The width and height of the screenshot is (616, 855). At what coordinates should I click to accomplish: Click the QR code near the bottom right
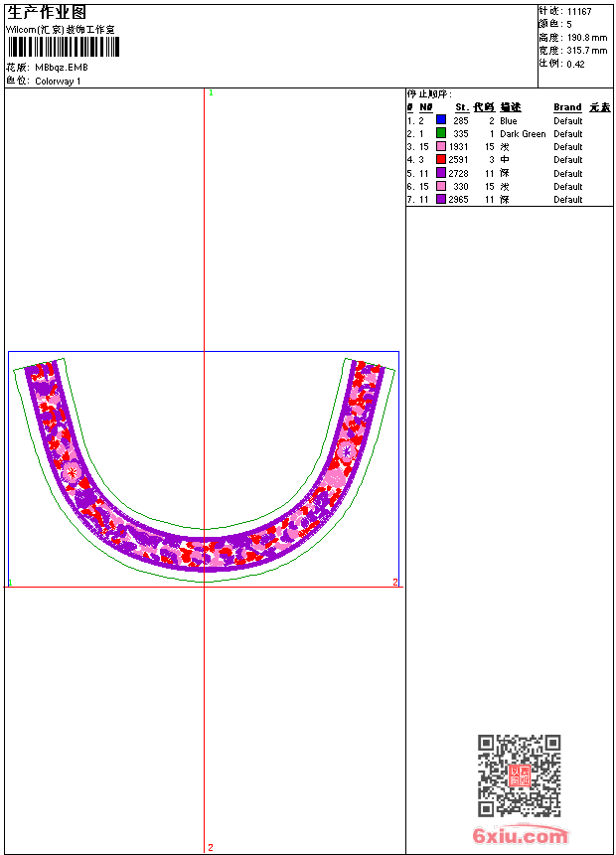(520, 775)
